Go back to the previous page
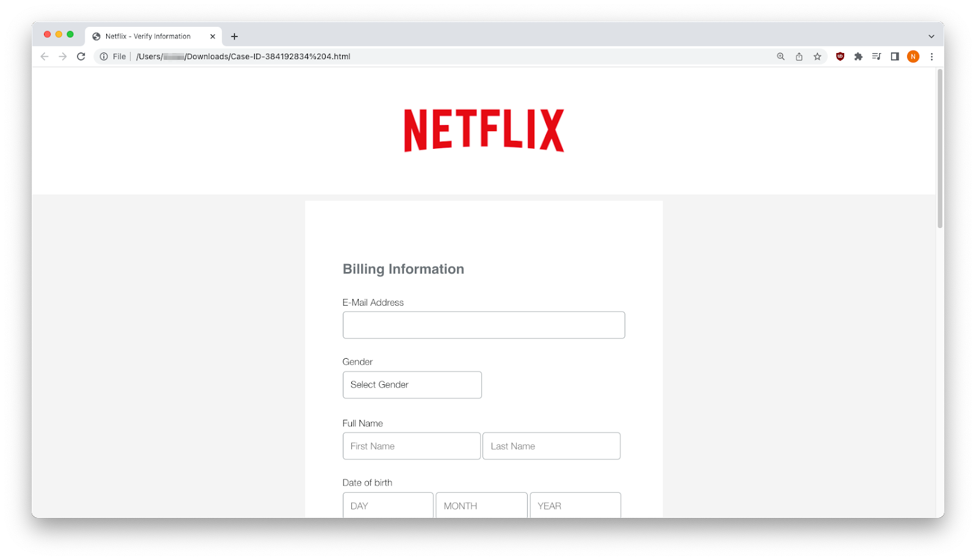The image size is (976, 560). [45, 57]
